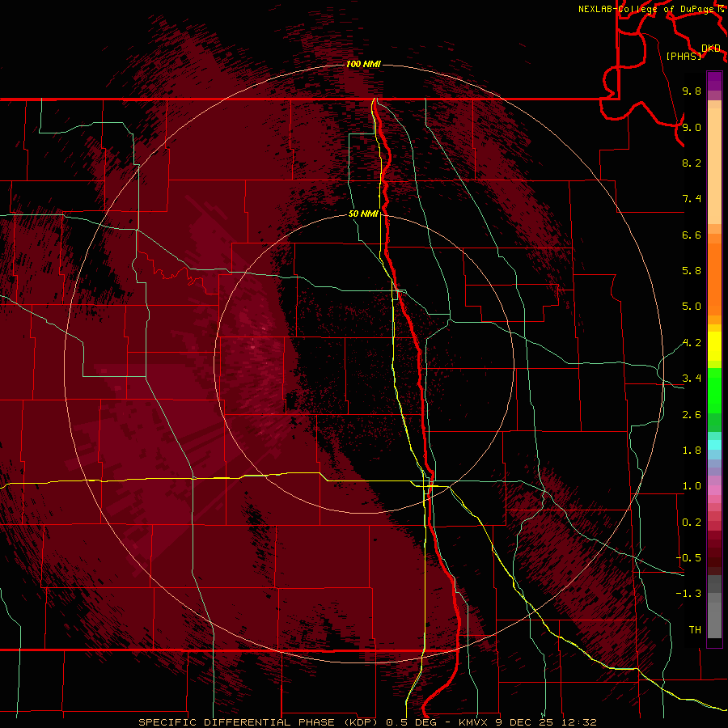728x728 pixels.
Task: Click the "[PHAS]" legend title
Action: tap(684, 56)
